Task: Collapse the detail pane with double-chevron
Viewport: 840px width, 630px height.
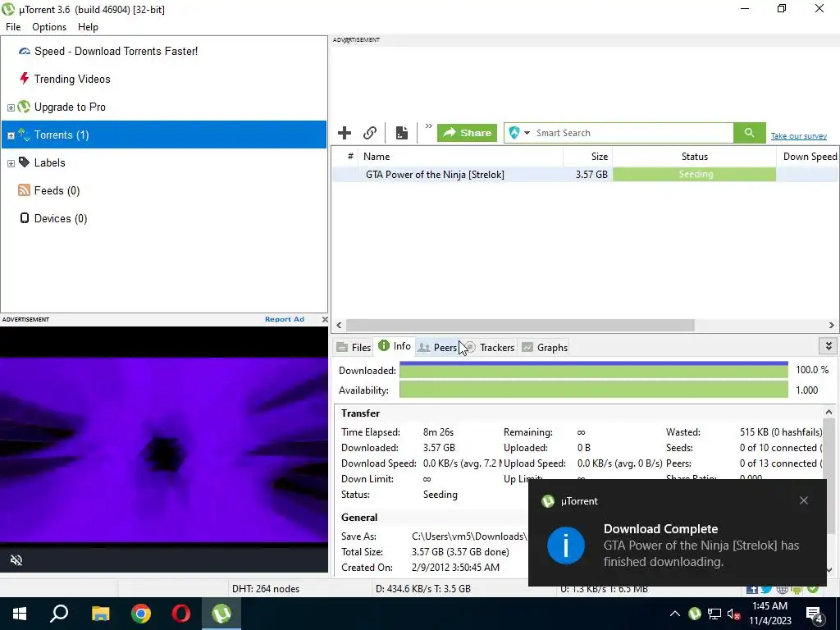Action: click(x=829, y=346)
